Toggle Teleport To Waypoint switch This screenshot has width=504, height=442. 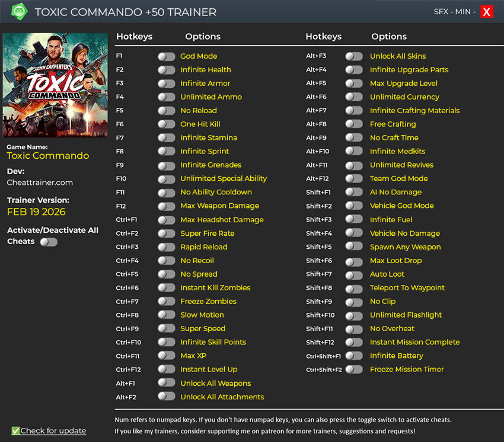[x=353, y=288]
